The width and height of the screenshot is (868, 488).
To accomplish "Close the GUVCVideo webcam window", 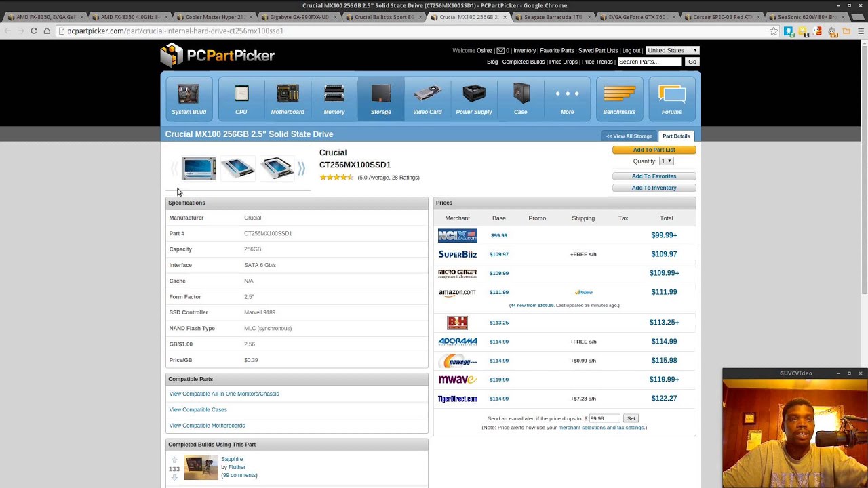I will (860, 373).
